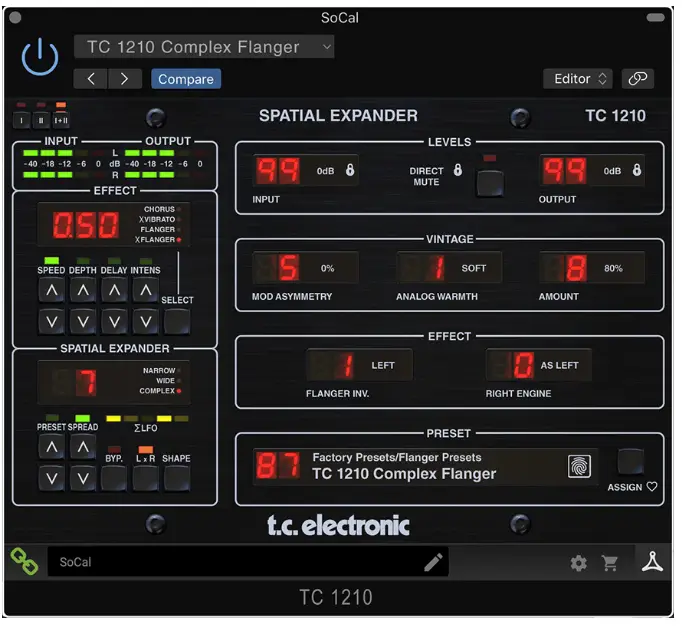Click the window close button at top left
Screen dimensions: 682x628
(15, 18)
